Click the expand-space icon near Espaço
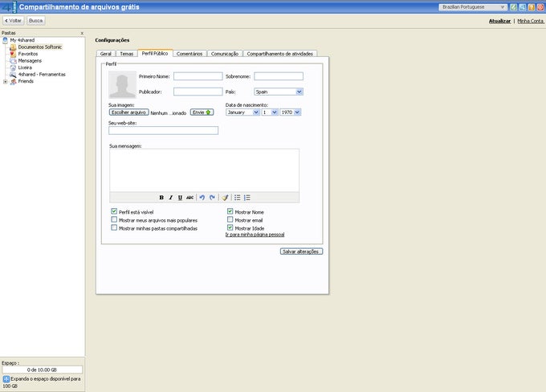This screenshot has height=392, width=546. click(x=6, y=379)
